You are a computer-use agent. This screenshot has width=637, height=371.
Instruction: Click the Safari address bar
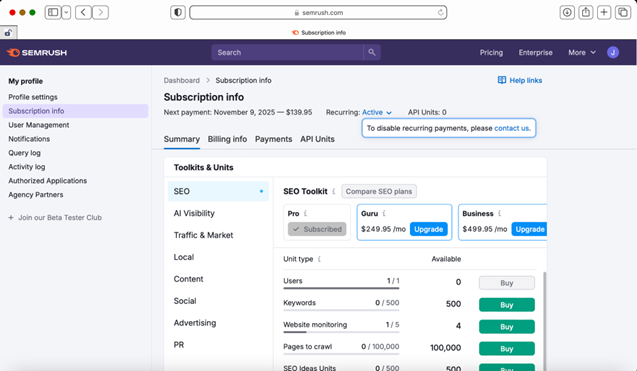pos(318,13)
